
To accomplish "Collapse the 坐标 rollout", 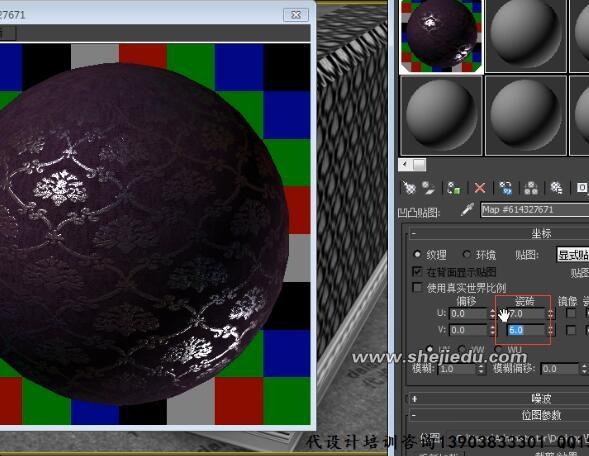I will click(x=414, y=233).
